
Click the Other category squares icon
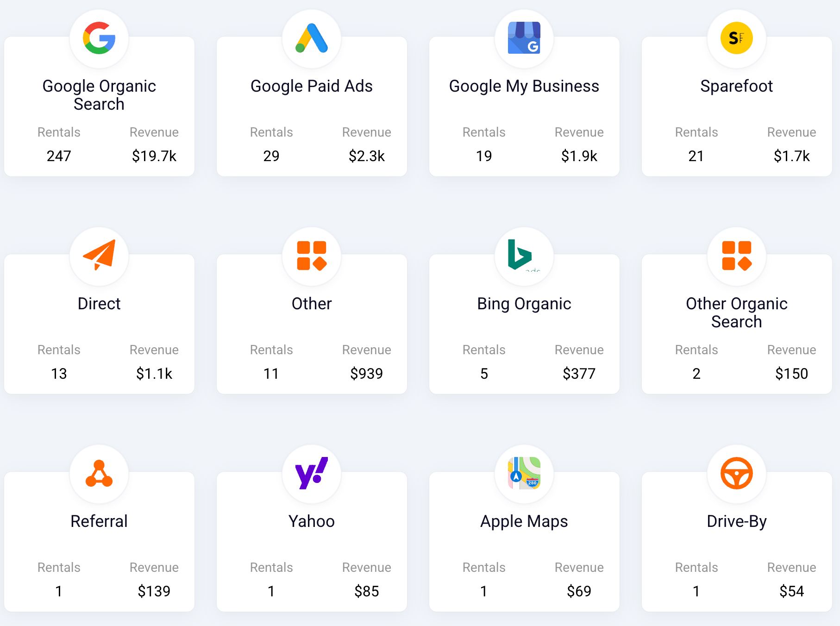click(x=312, y=256)
